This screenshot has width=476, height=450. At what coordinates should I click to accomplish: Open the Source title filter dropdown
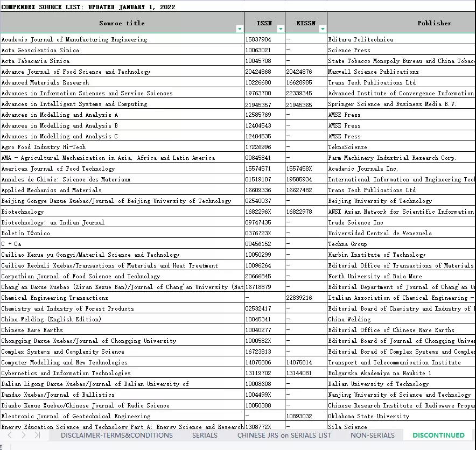240,29
